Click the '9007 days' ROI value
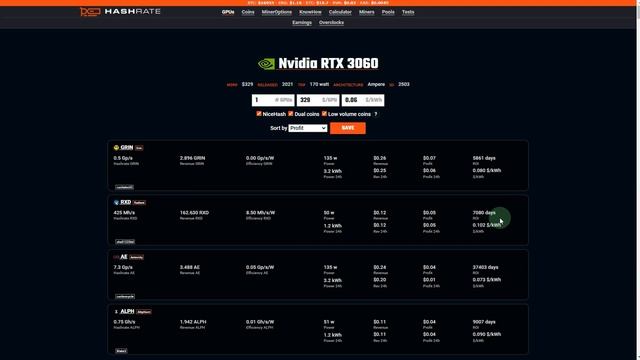The image size is (640, 360). pyautogui.click(x=484, y=322)
